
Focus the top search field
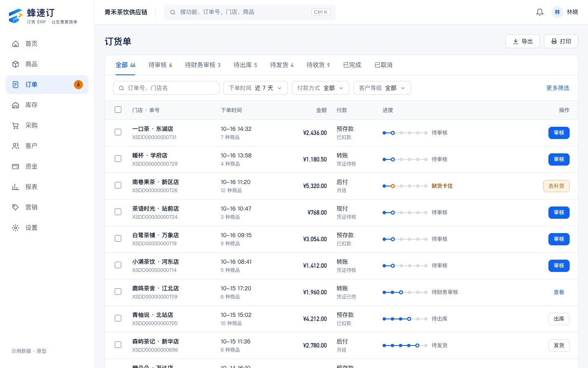[250, 12]
